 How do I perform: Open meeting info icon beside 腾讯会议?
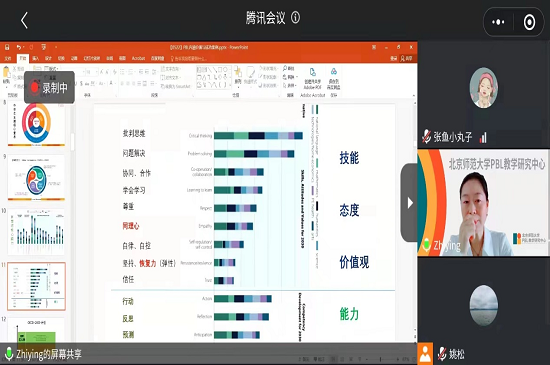click(295, 17)
